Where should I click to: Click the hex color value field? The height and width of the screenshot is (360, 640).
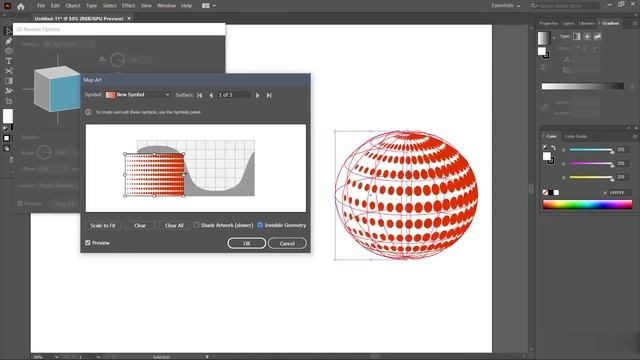620,193
